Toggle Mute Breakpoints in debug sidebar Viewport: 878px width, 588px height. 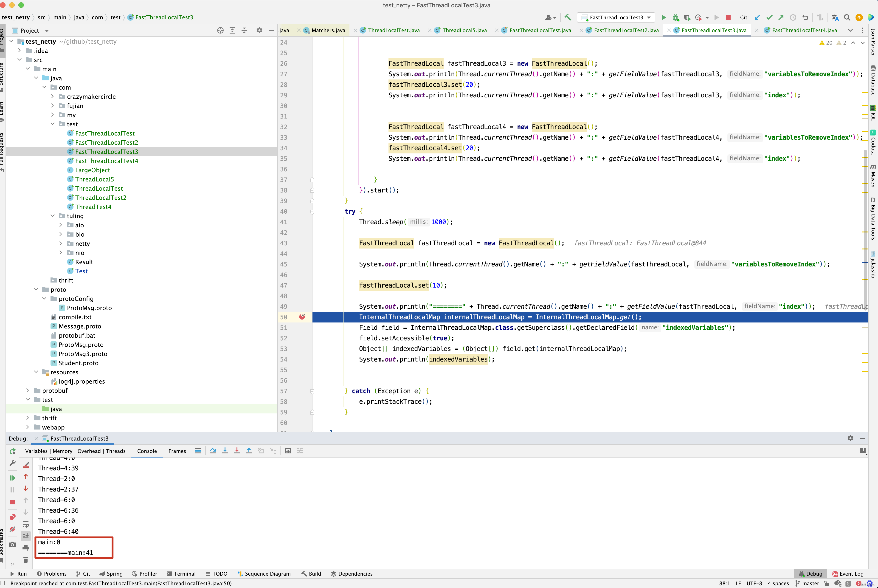point(12,529)
